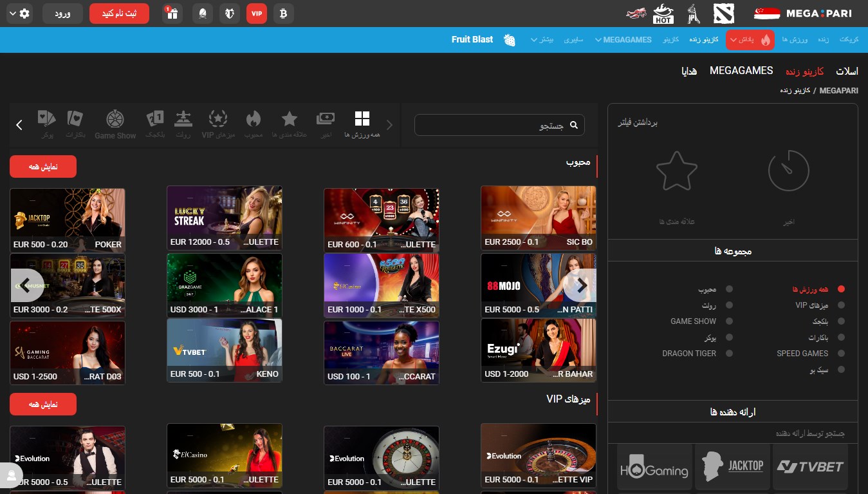Click right carousel arrow on 88MOJO card
Image resolution: width=868 pixels, height=494 pixels.
click(580, 285)
